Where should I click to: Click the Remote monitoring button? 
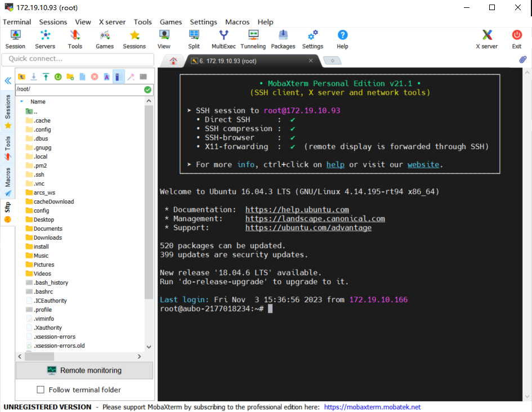[84, 370]
